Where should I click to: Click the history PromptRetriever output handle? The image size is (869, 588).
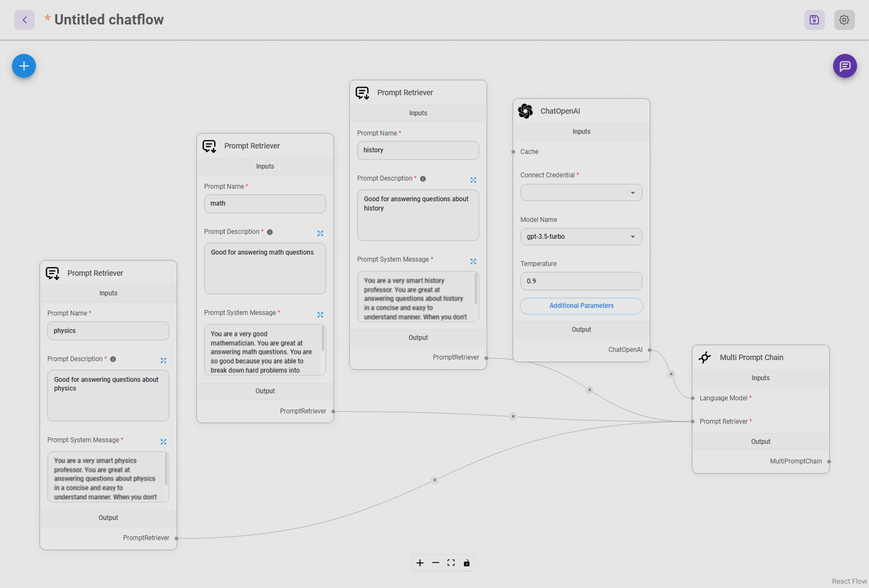(x=486, y=358)
